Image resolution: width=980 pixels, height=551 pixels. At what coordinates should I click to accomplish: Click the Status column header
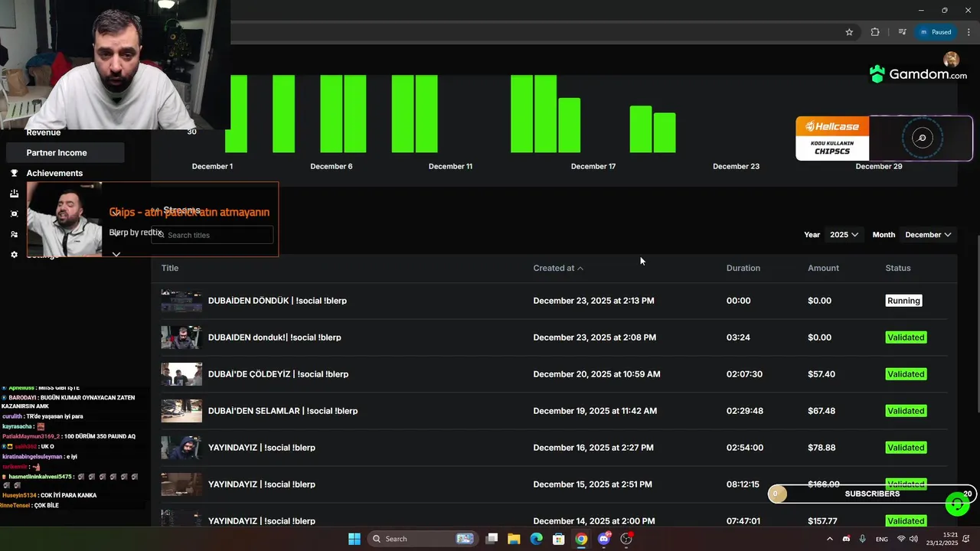[898, 268]
